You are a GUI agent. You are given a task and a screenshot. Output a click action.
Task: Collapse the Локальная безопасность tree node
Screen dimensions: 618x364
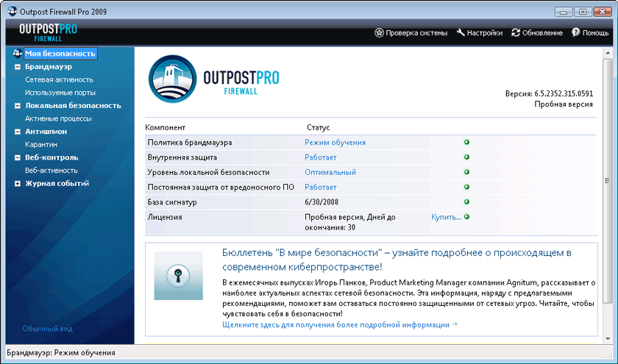click(18, 106)
